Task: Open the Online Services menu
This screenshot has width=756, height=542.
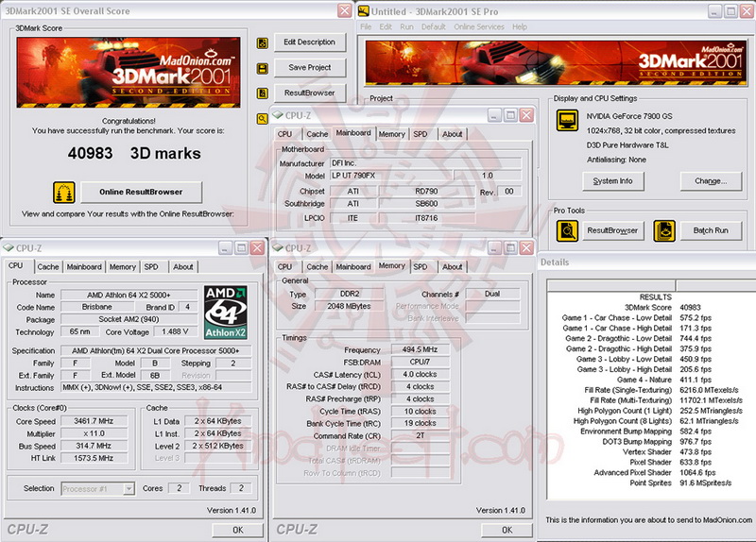Action: click(479, 27)
